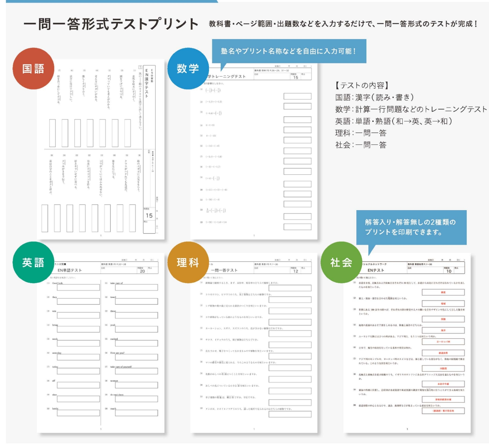The width and height of the screenshot is (489, 448).
Task: Click the ENテスト title on social studies sheet
Action: pyautogui.click(x=376, y=270)
